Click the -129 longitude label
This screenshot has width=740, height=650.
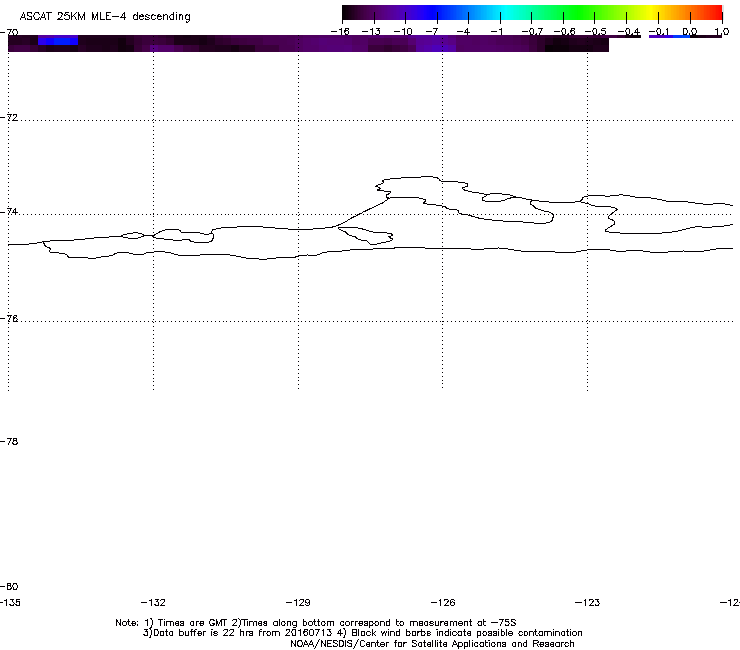[298, 602]
